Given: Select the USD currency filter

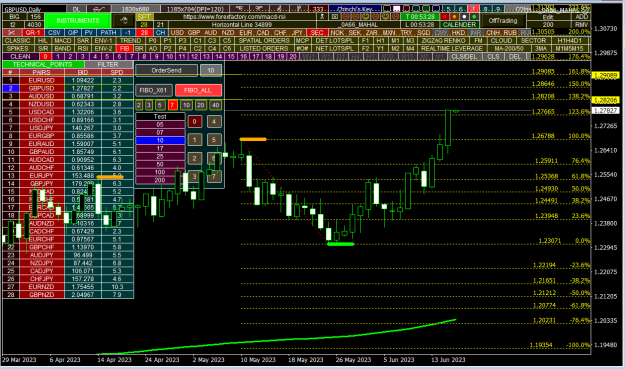Looking at the screenshot, I should coord(177,33).
